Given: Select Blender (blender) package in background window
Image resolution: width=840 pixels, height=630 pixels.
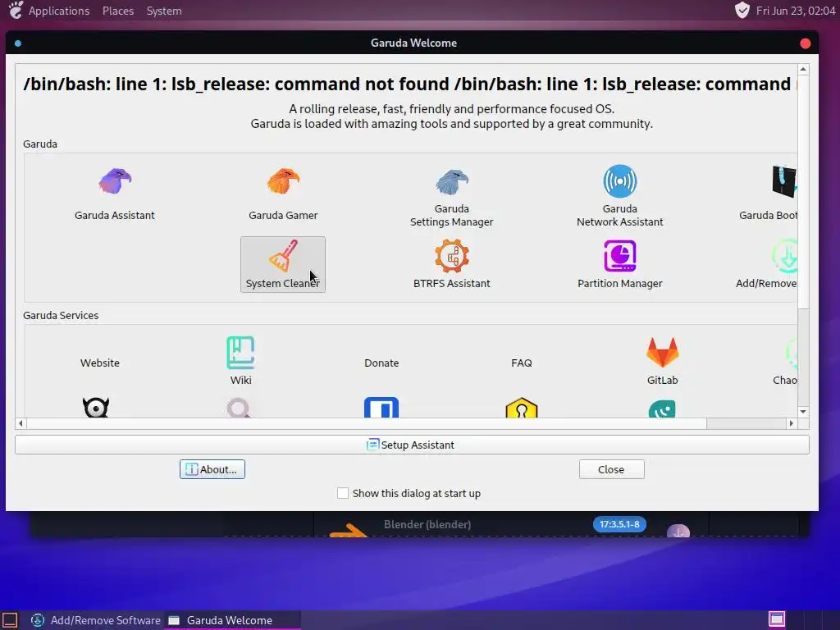Looking at the screenshot, I should point(427,524).
